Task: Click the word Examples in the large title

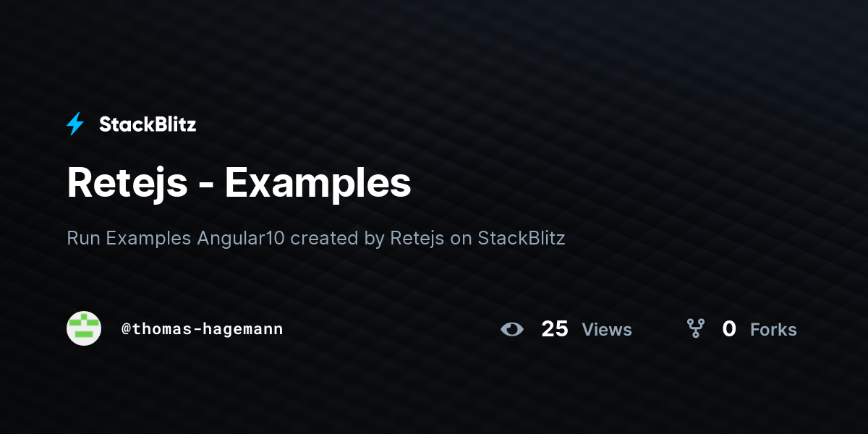Action: pos(318,183)
